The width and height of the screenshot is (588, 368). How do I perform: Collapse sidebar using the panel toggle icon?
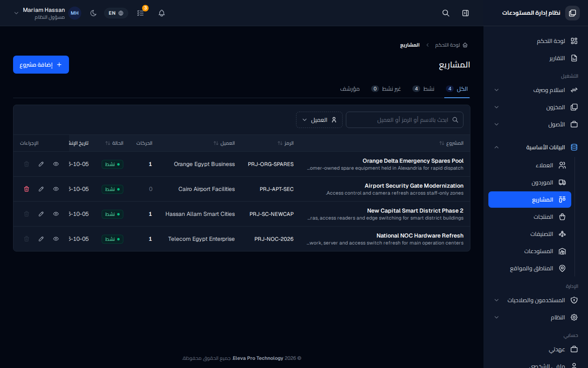(x=465, y=13)
